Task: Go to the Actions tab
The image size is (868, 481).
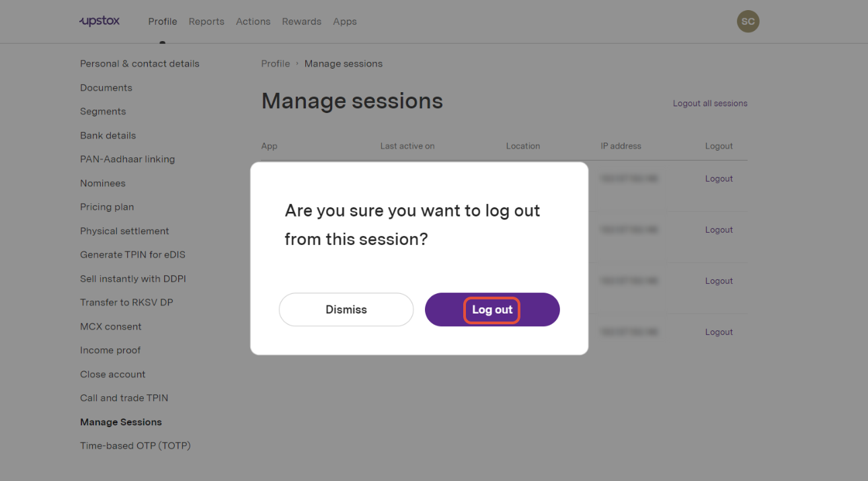Action: pyautogui.click(x=253, y=22)
